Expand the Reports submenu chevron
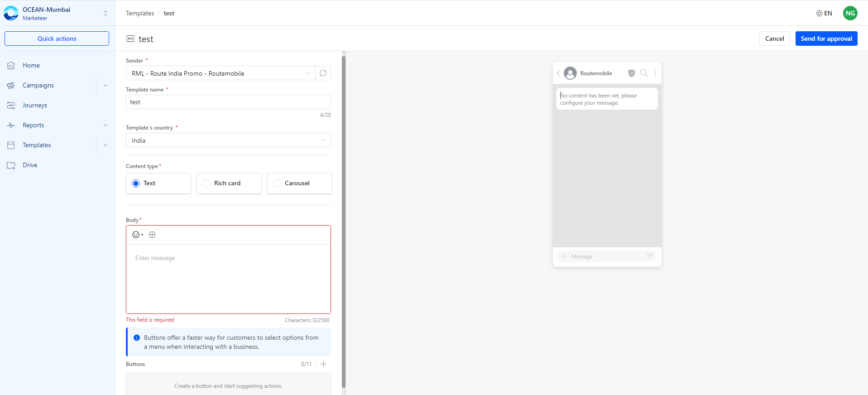Image resolution: width=868 pixels, height=395 pixels. point(106,125)
